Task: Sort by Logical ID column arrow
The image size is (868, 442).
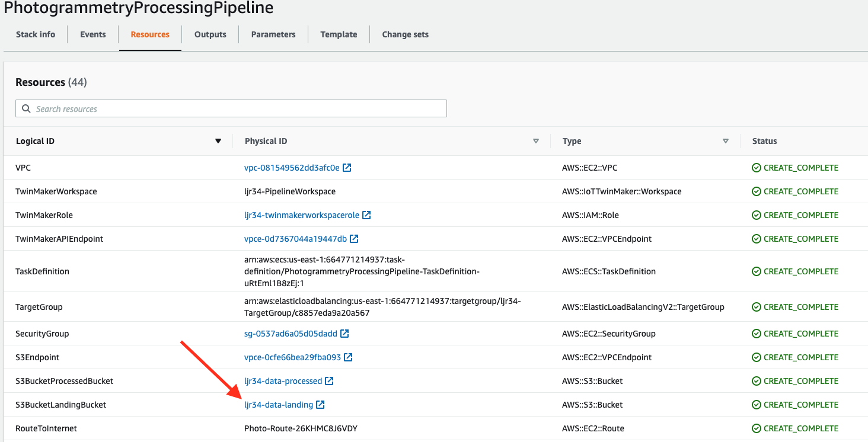Action: (218, 141)
